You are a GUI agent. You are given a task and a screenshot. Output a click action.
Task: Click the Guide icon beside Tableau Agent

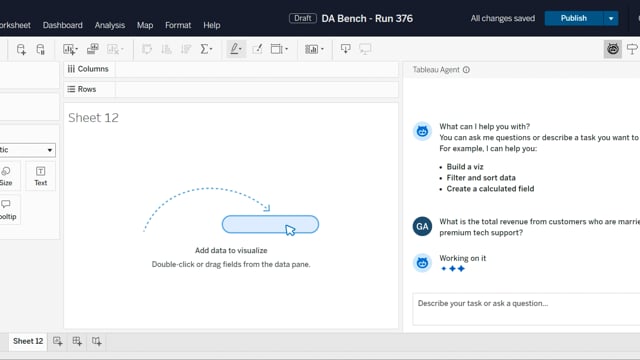point(633,49)
